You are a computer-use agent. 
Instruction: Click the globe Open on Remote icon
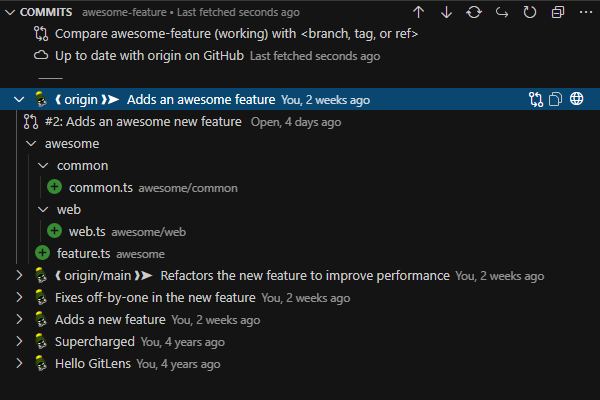click(x=577, y=99)
